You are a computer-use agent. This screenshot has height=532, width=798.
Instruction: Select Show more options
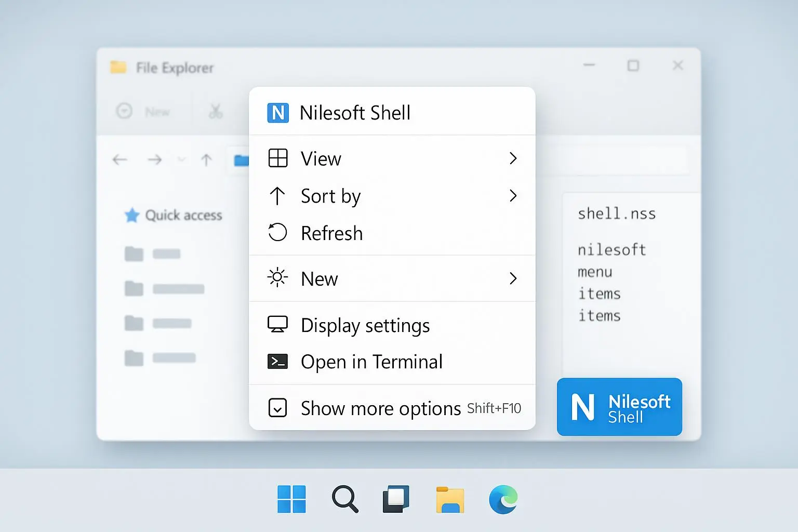tap(392, 408)
